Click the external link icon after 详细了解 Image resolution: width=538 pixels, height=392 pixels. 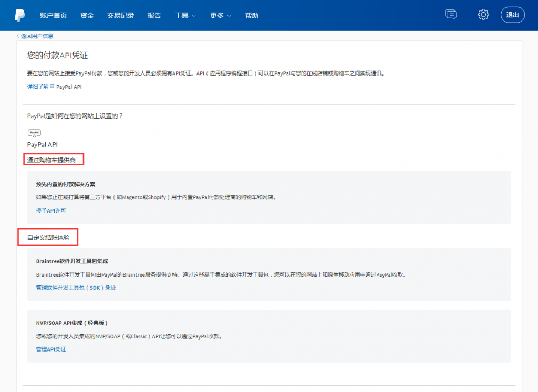52,86
